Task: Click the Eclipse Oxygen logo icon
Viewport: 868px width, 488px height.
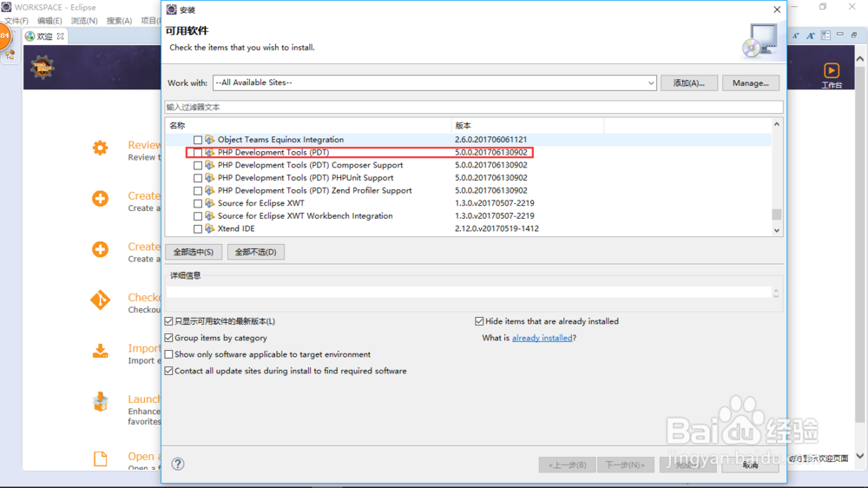Action: [42, 68]
